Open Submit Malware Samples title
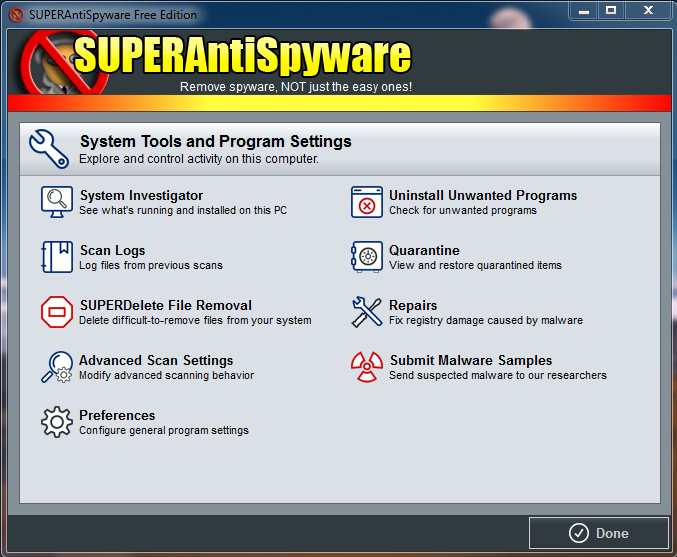The width and height of the screenshot is (677, 557). [x=471, y=360]
